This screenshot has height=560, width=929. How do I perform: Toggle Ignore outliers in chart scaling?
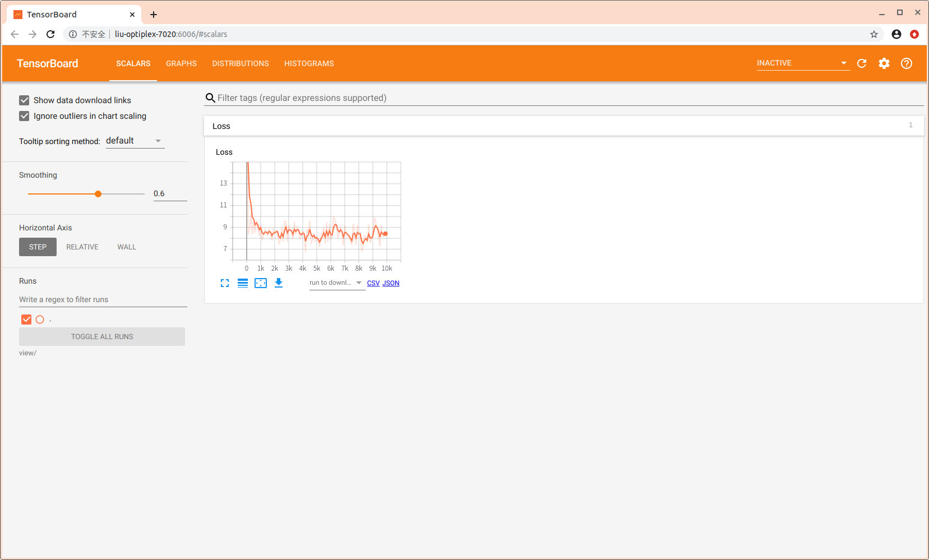pos(24,116)
